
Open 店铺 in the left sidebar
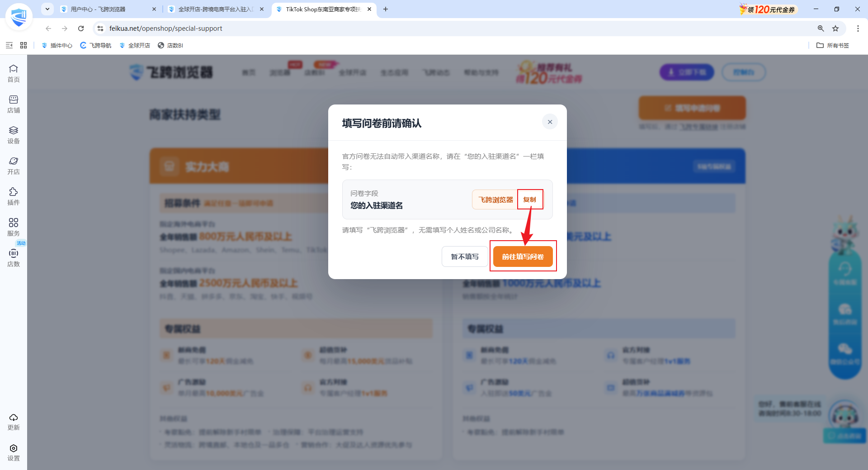14,104
